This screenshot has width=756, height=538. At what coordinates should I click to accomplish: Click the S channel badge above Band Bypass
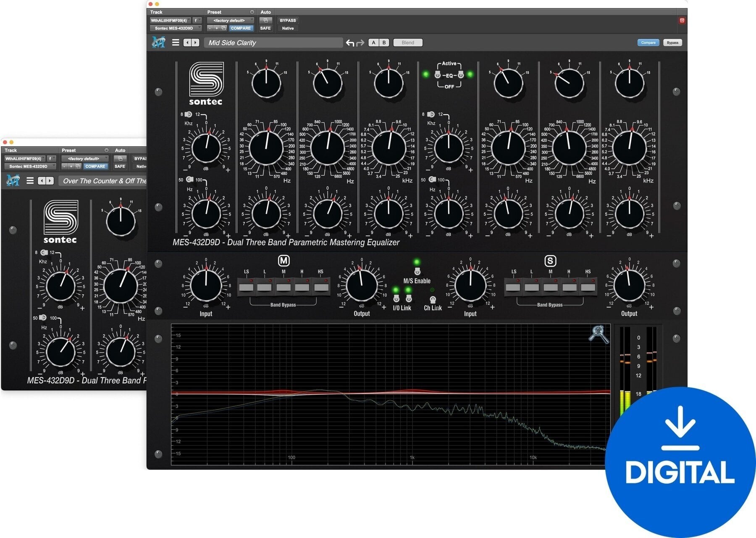pyautogui.click(x=550, y=261)
